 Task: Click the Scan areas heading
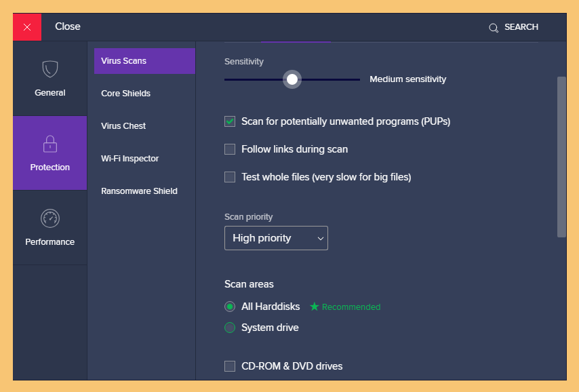tap(249, 284)
